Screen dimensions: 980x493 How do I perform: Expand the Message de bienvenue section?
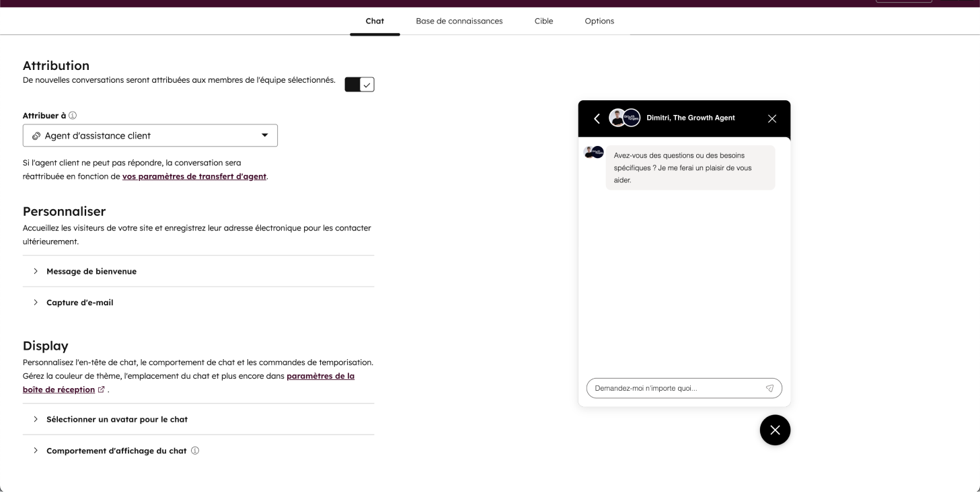pos(91,271)
